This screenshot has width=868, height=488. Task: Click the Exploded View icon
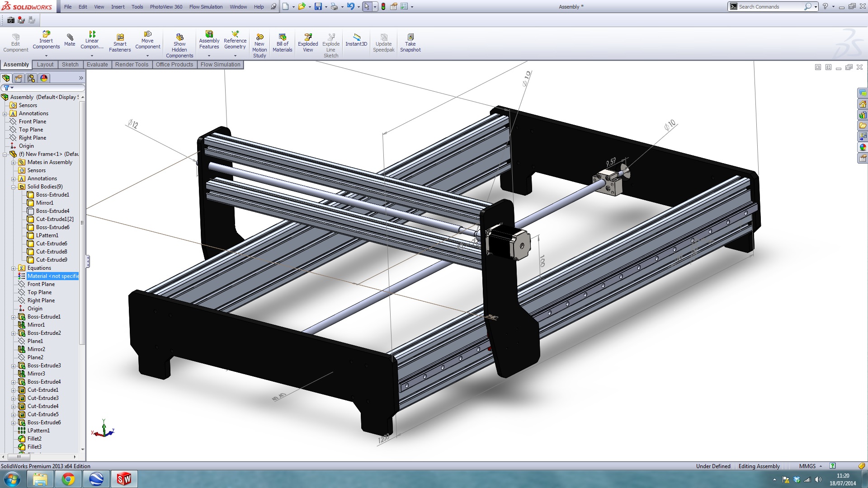tap(308, 38)
